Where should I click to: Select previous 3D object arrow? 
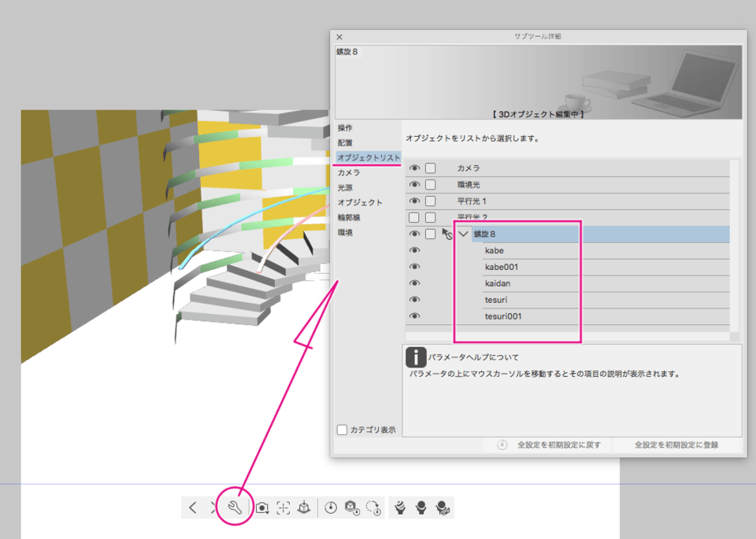click(193, 508)
